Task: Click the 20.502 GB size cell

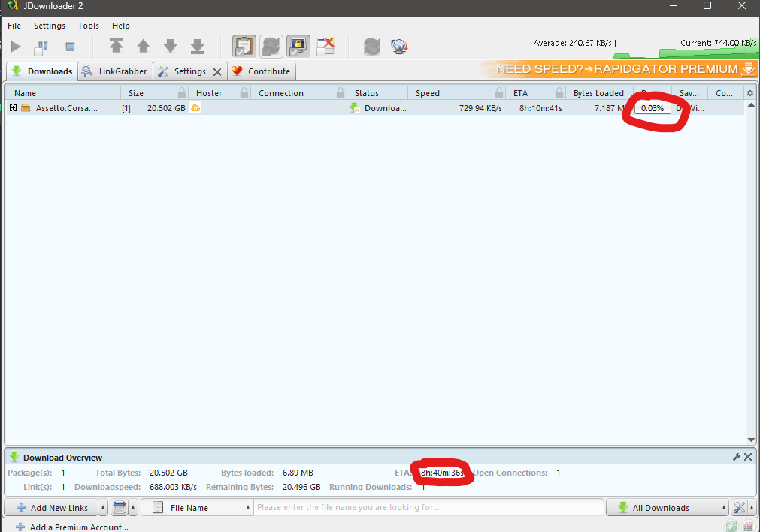Action: coord(166,108)
